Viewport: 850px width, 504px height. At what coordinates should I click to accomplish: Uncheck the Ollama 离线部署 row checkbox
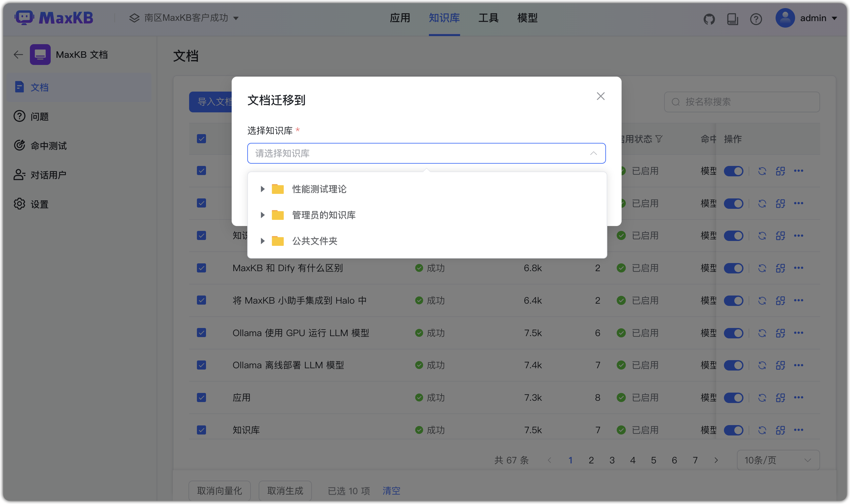pos(201,365)
